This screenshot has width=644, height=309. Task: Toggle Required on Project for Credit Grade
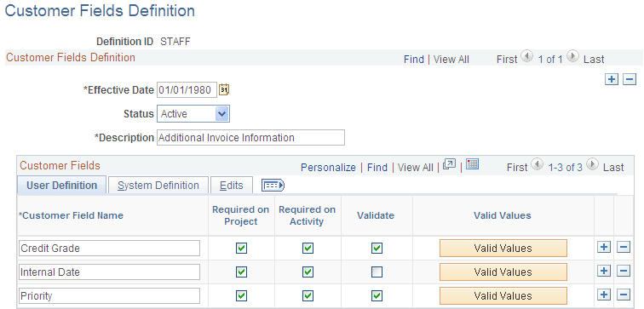point(242,248)
